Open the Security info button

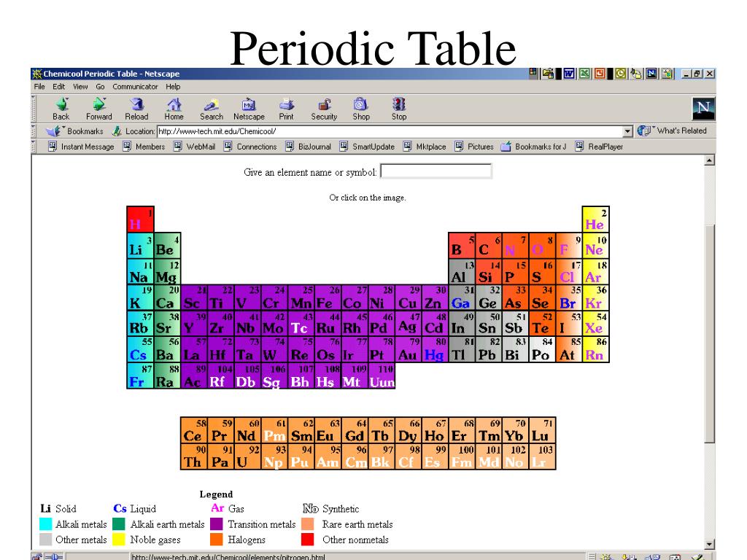(x=324, y=109)
